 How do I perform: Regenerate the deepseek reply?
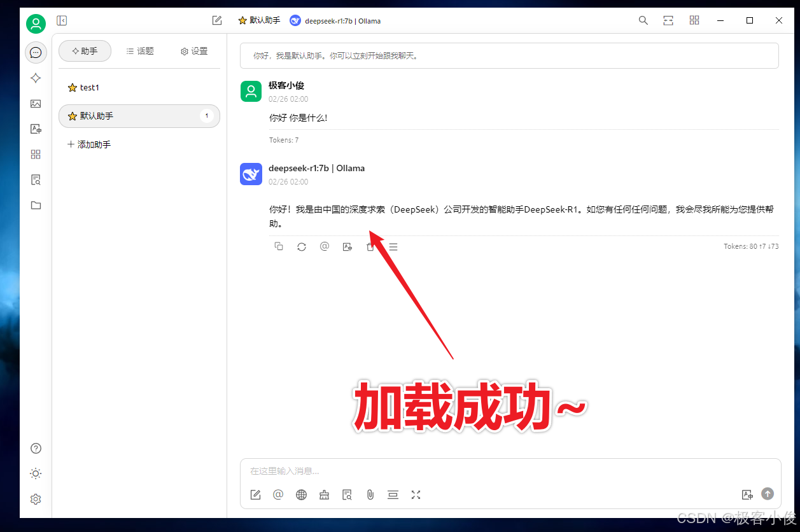(x=302, y=246)
